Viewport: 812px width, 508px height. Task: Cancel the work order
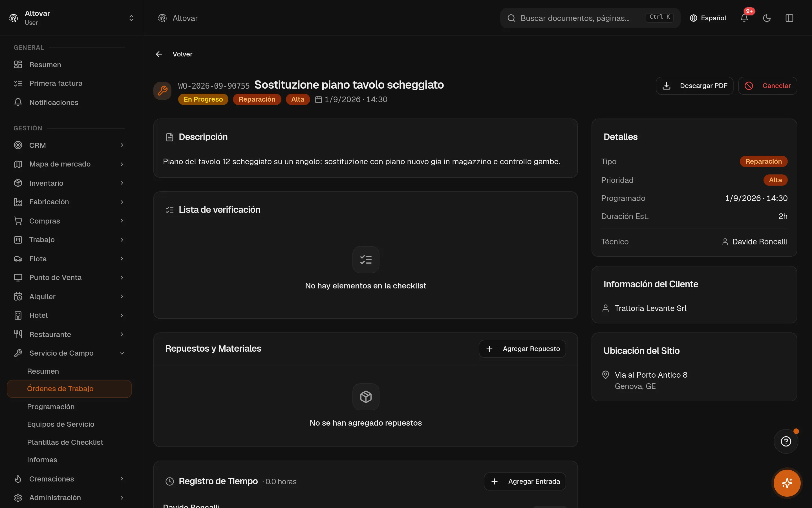coord(767,86)
